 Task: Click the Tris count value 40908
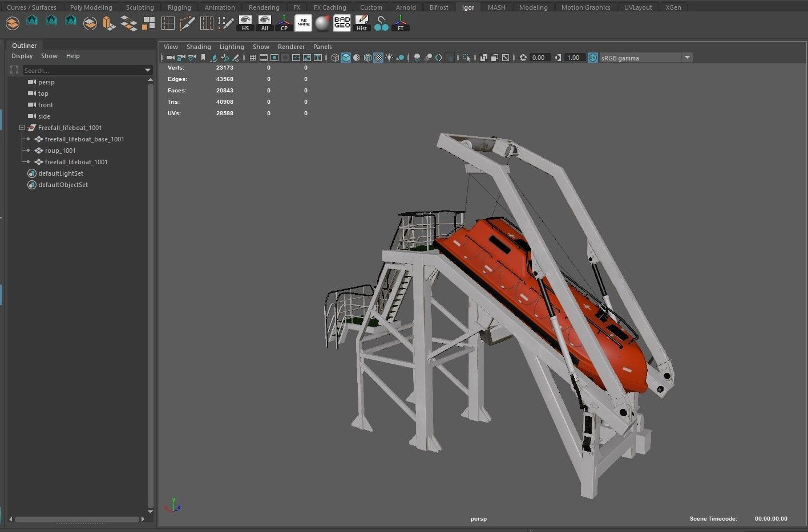coord(224,101)
